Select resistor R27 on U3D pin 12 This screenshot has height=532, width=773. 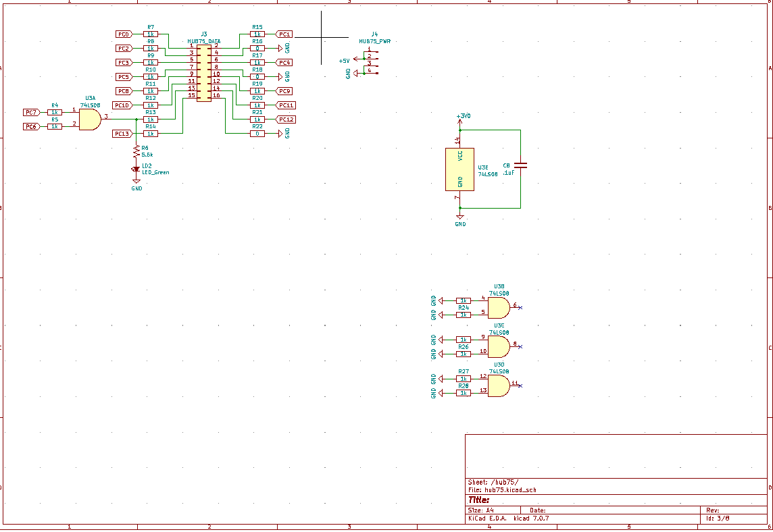pyautogui.click(x=464, y=379)
